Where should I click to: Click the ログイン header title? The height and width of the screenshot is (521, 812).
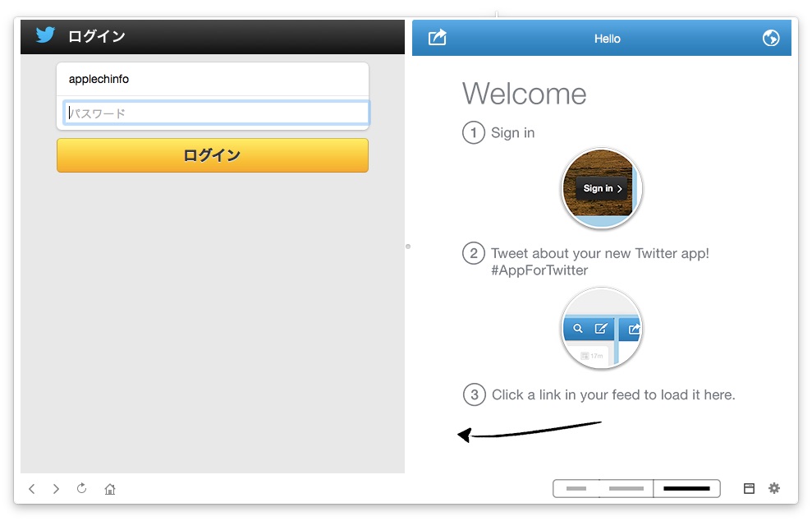(97, 36)
